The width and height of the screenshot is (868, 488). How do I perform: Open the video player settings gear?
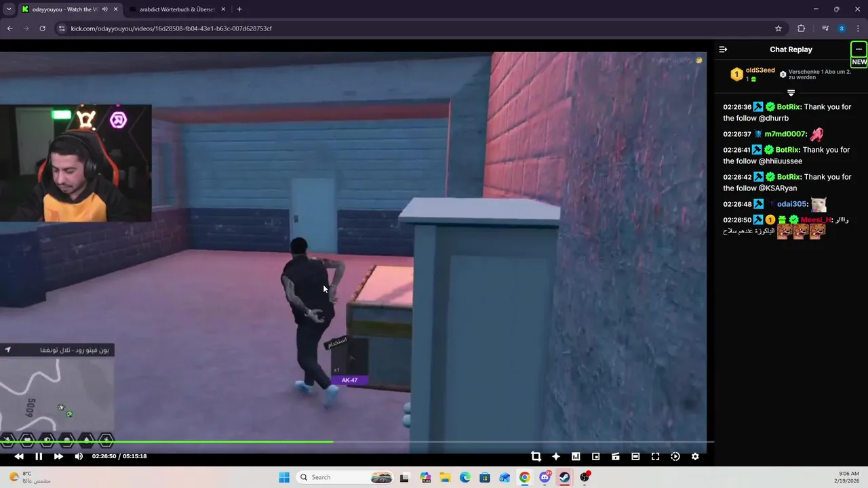tap(695, 457)
